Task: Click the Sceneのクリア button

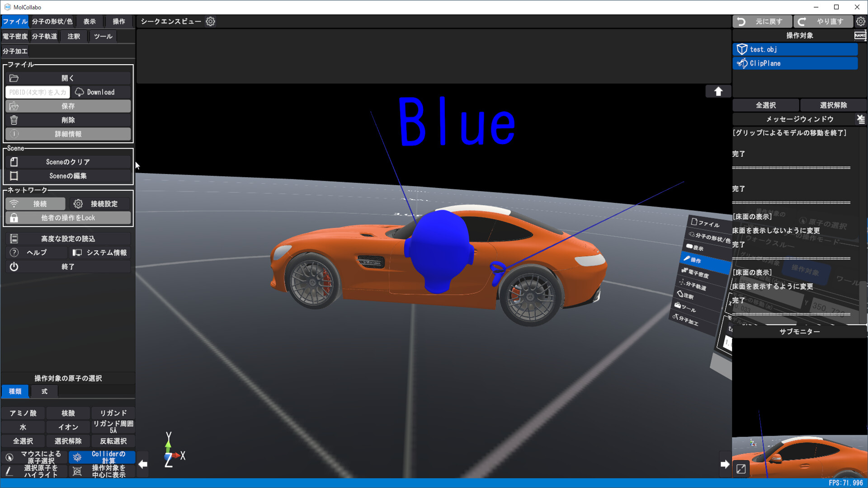Action: [x=69, y=161]
